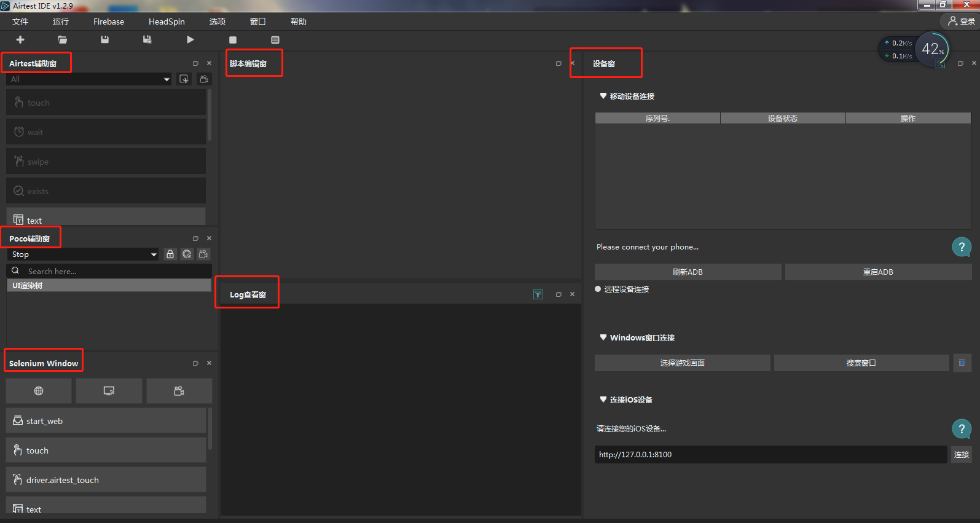Screen dimensions: 980x523
Task: Open the 文件 menu
Action: (20, 22)
